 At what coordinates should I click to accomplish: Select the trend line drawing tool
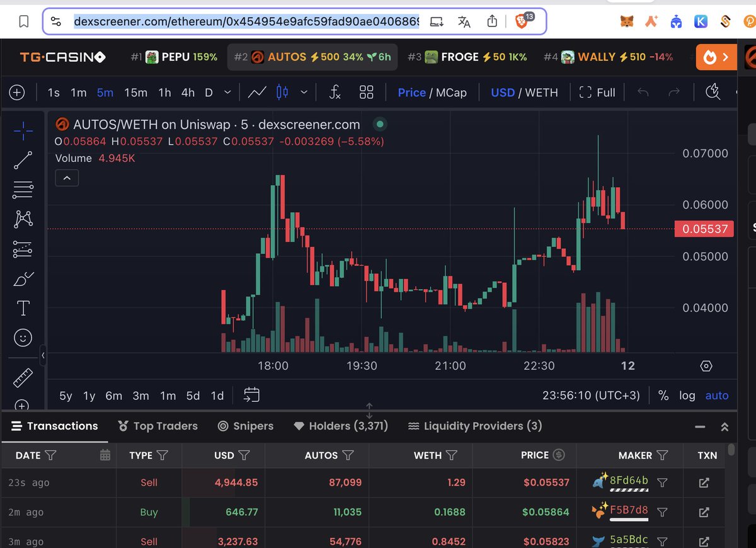(x=23, y=160)
